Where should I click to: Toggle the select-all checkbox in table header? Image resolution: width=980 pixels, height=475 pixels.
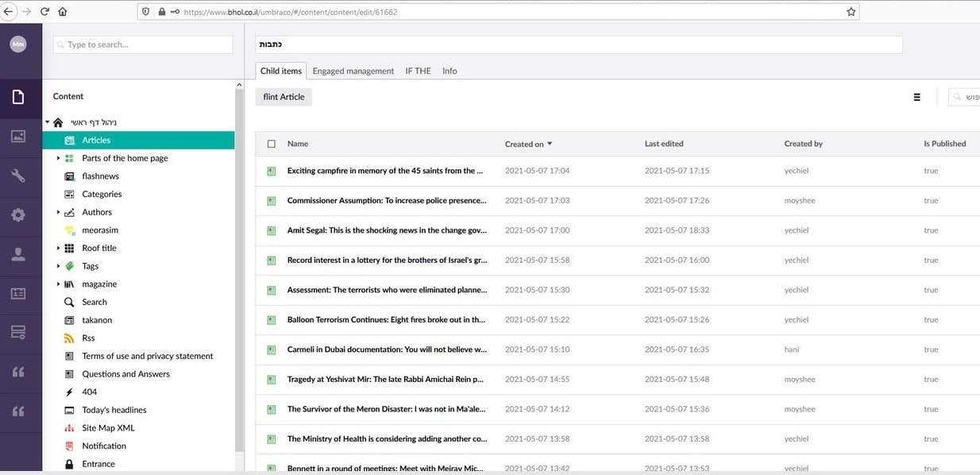[x=272, y=144]
